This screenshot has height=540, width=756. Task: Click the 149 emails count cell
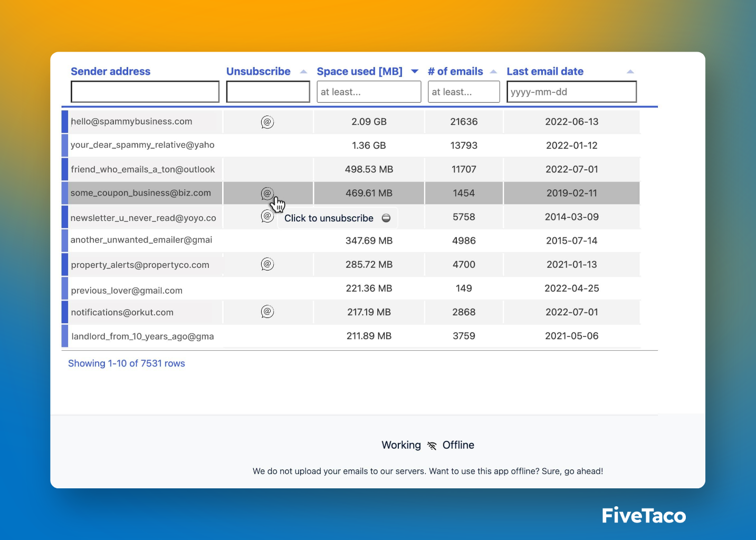464,288
